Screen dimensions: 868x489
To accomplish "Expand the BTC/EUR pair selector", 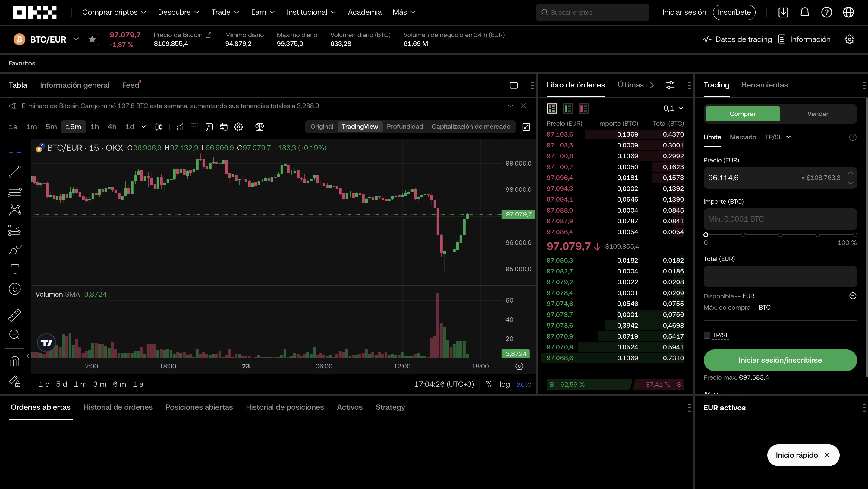I will click(76, 39).
